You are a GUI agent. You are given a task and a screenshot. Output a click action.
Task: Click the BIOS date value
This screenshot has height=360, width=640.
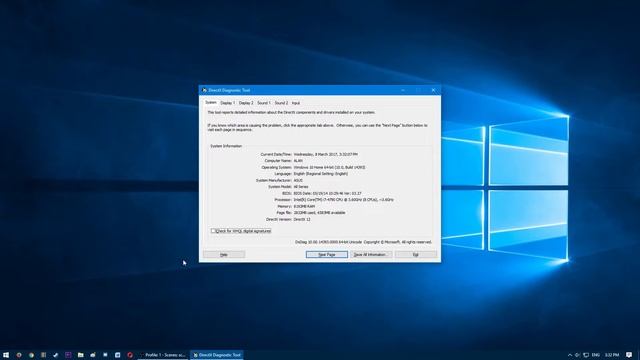[327, 193]
